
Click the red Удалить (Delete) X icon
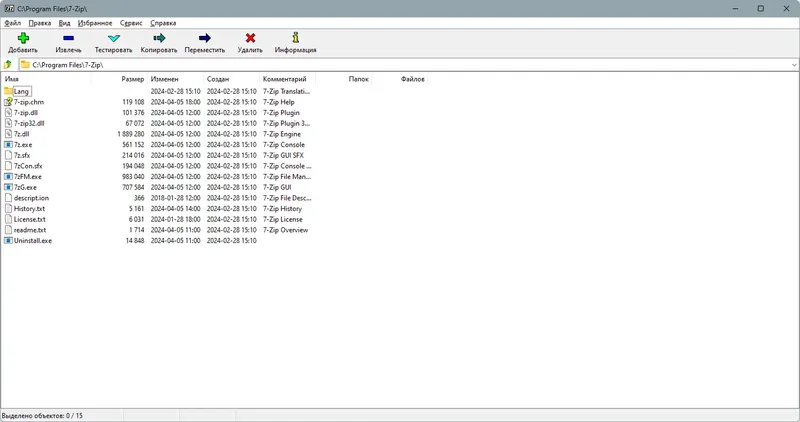pos(250,38)
